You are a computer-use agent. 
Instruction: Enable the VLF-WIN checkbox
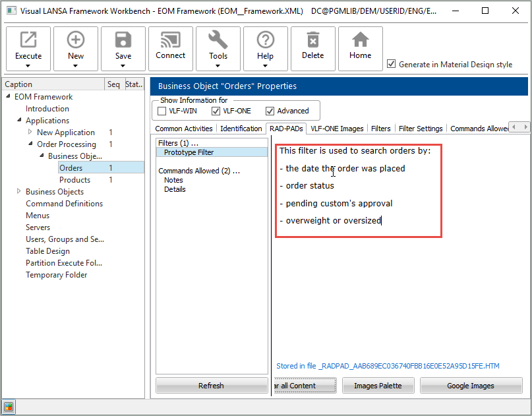click(x=162, y=111)
